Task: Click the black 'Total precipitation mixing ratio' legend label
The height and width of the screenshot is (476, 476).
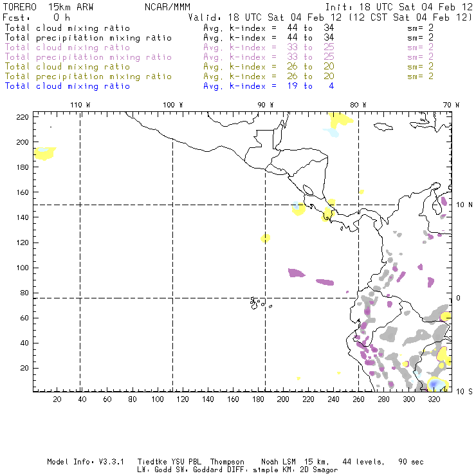Action: click(x=88, y=38)
